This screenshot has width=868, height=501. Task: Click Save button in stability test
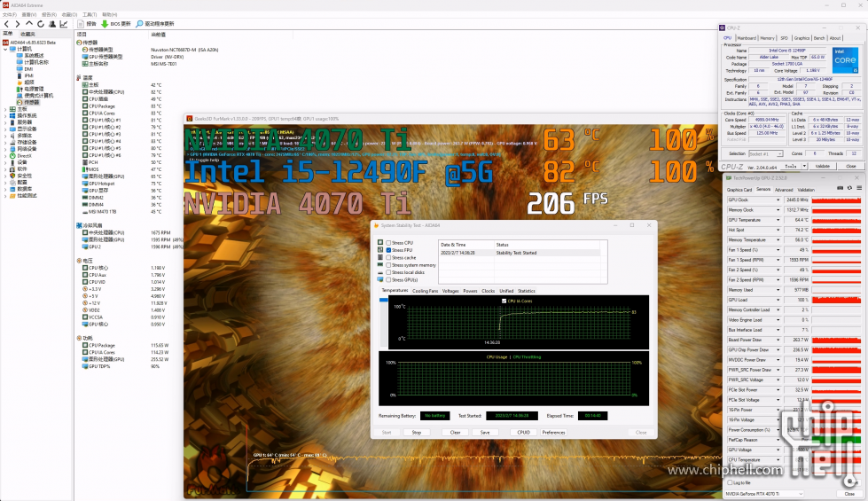coord(485,433)
